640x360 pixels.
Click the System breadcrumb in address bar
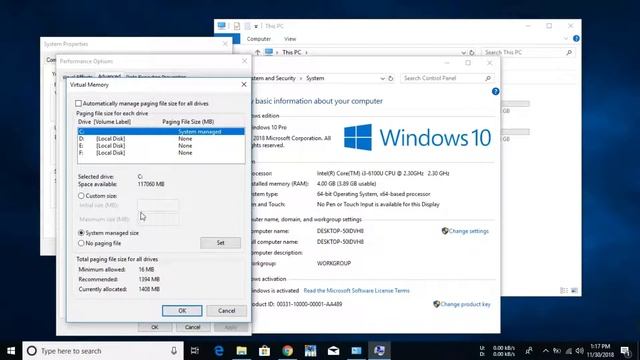(315, 78)
